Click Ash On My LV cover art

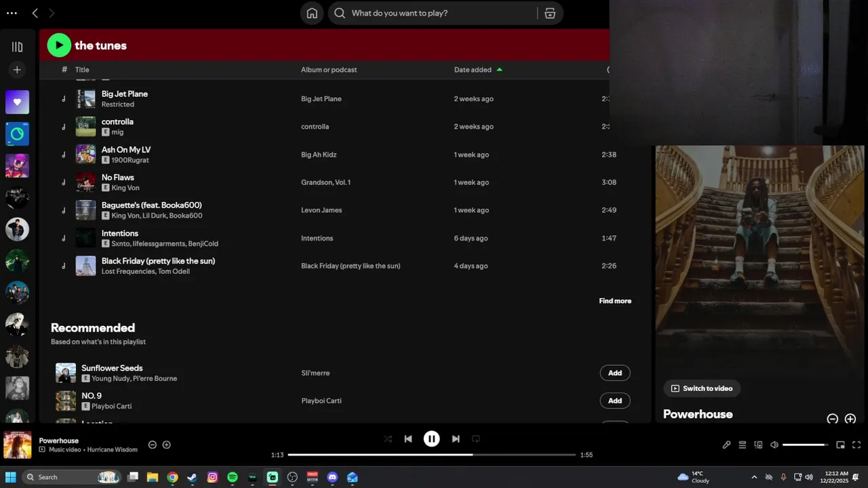point(85,155)
